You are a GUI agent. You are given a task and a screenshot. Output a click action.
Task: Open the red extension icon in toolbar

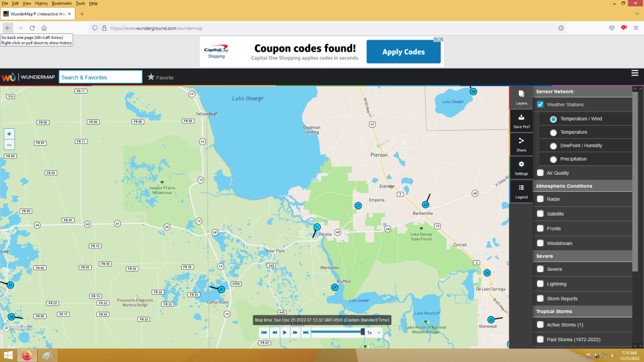tap(624, 28)
